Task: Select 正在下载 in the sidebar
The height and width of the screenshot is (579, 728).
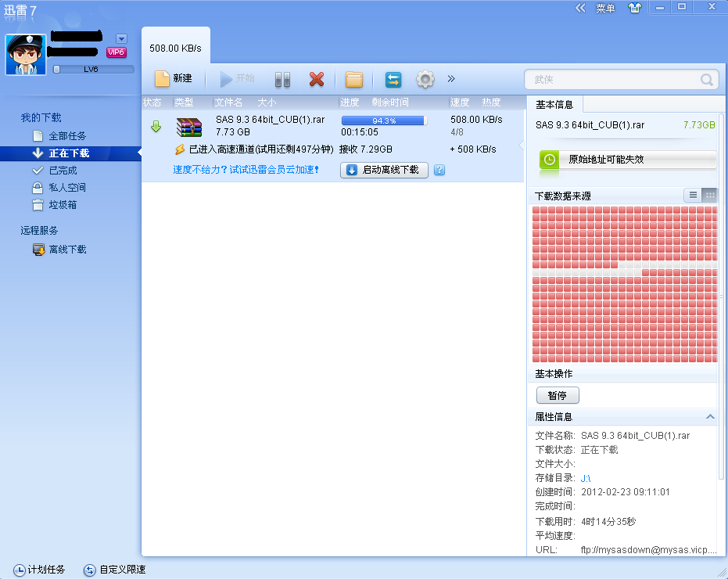Action: click(70, 153)
